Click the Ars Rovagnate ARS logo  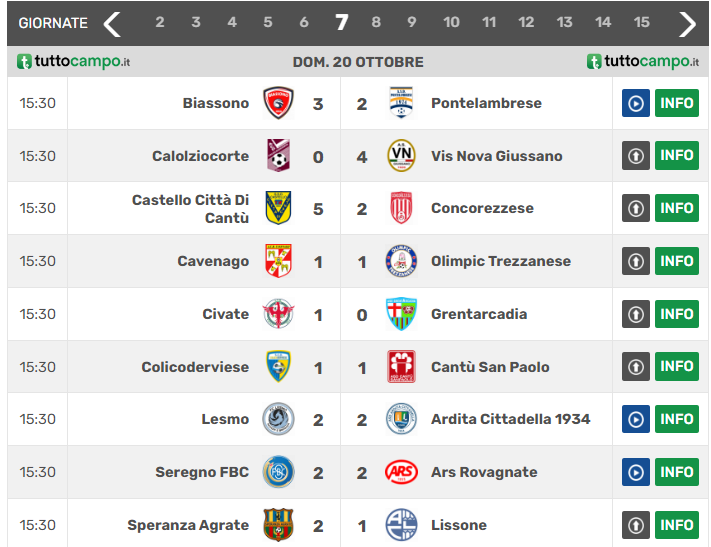tap(401, 472)
